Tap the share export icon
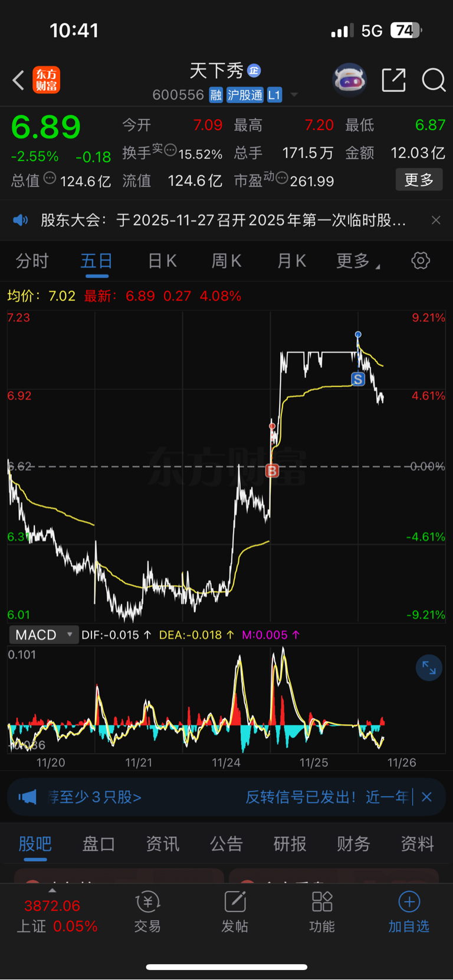Viewport: 453px width, 980px height. (x=393, y=80)
